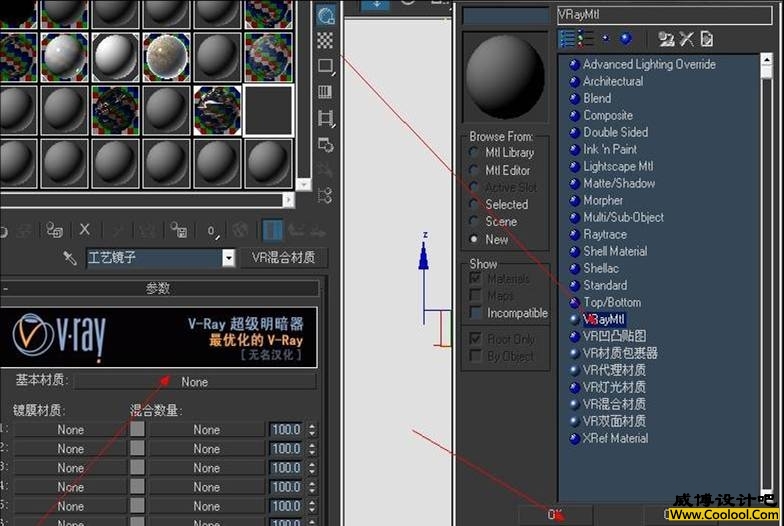Click the large icons sphere view button
The image size is (784, 526).
click(x=626, y=39)
